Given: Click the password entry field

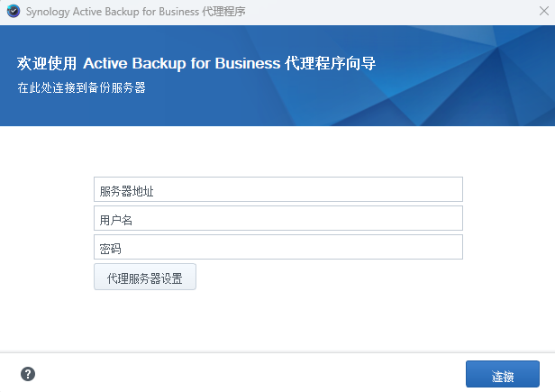Looking at the screenshot, I should (x=277, y=247).
